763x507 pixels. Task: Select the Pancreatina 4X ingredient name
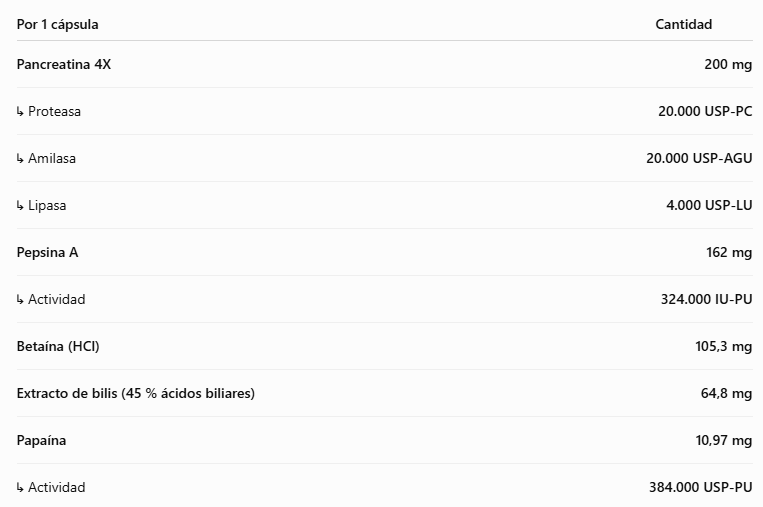click(64, 64)
